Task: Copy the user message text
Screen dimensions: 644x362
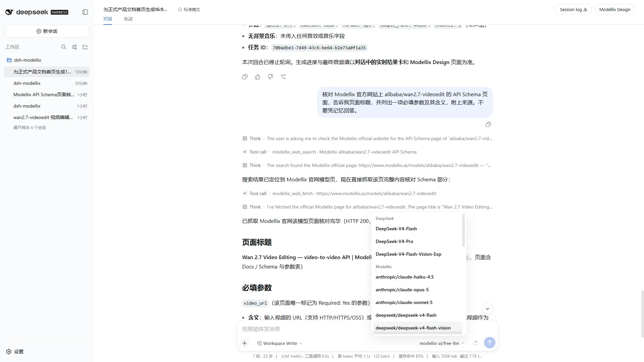Action: pyautogui.click(x=488, y=124)
